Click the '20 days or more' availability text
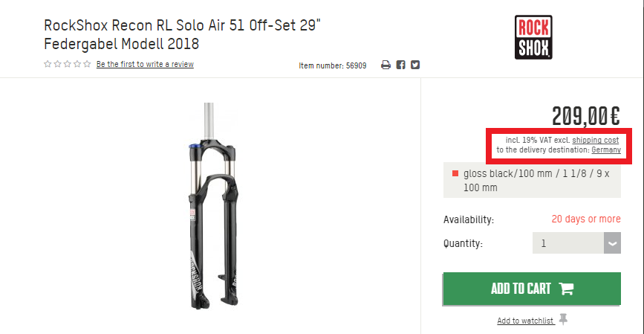The image size is (644, 334). 585,219
